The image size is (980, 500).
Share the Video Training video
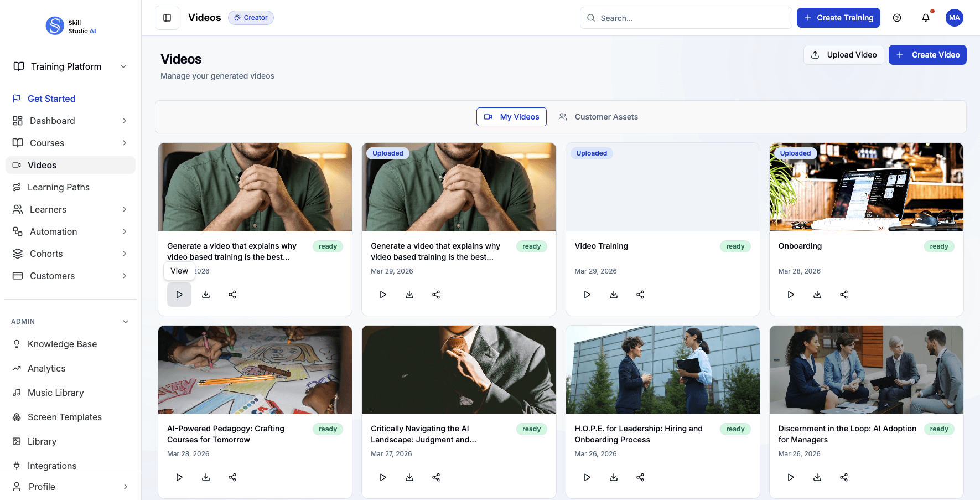pyautogui.click(x=640, y=295)
